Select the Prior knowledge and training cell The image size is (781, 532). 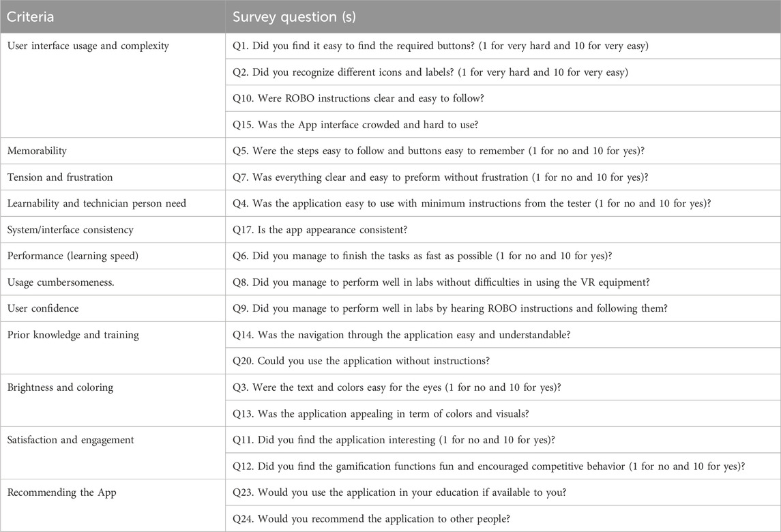tap(113, 348)
